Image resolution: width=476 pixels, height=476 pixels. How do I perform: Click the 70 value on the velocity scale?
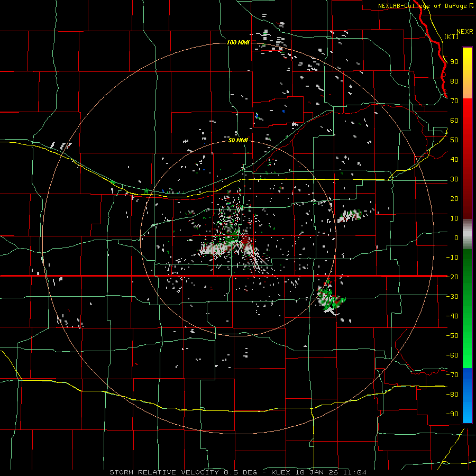pos(454,101)
